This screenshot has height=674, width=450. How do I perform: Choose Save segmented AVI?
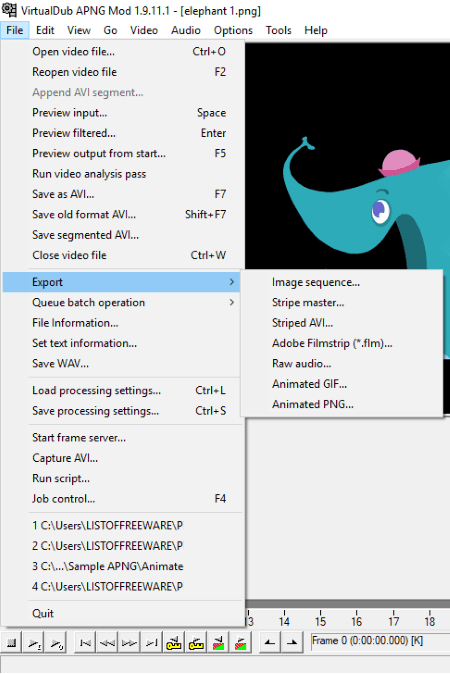(x=123, y=235)
